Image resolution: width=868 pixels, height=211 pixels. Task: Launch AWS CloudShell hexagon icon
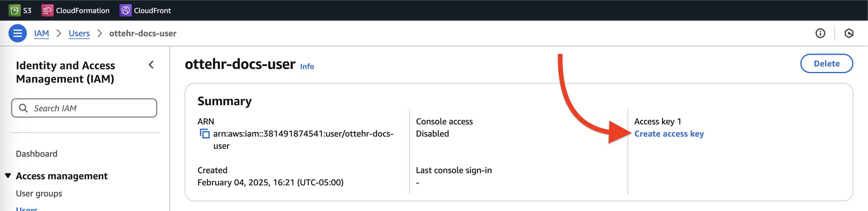tap(849, 33)
